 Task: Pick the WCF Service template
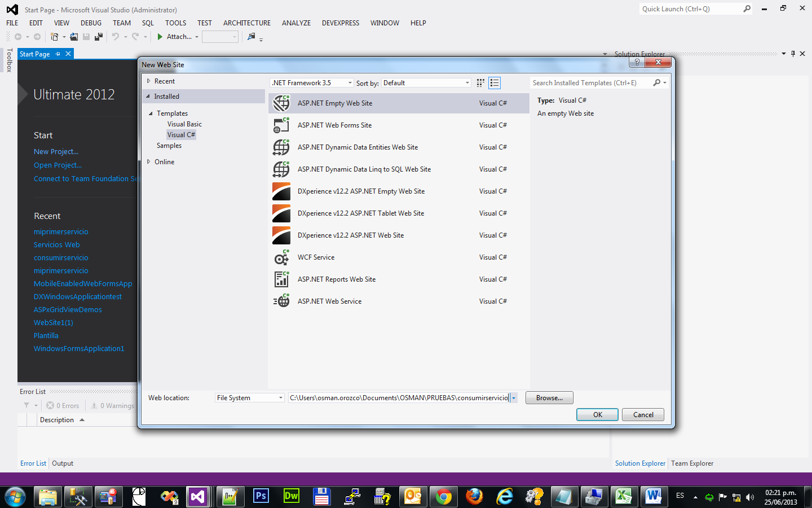pos(399,257)
